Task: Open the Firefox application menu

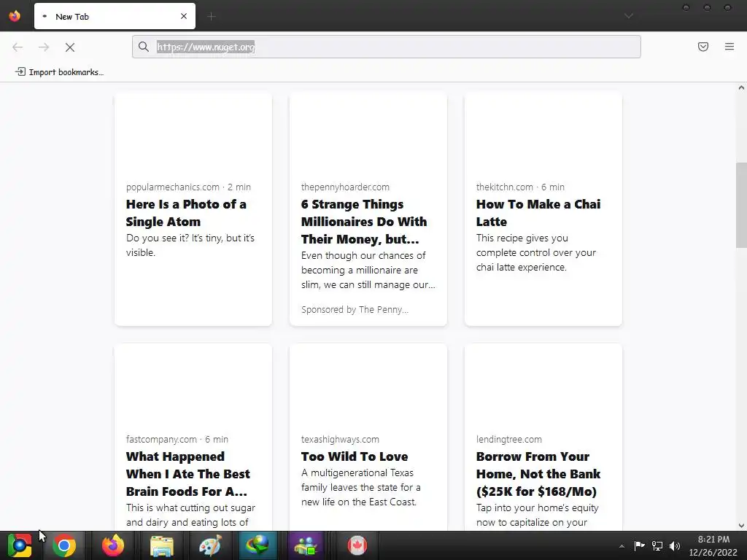Action: tap(729, 47)
